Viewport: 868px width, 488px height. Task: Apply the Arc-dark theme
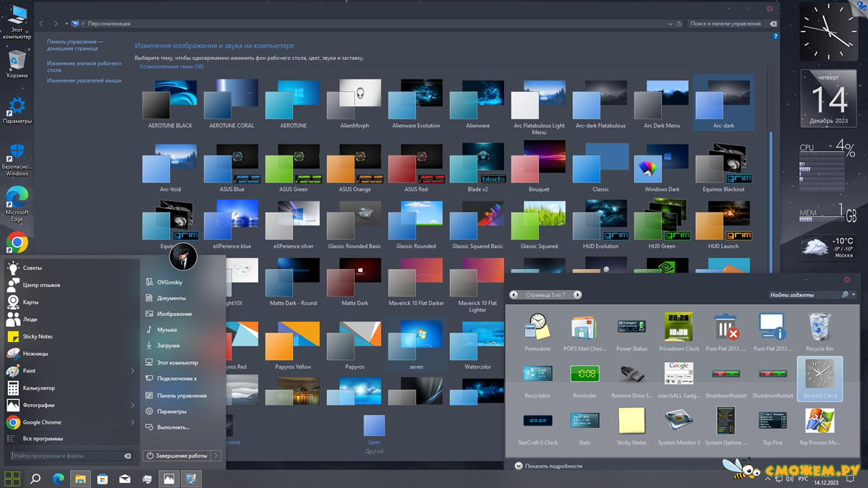pyautogui.click(x=723, y=103)
